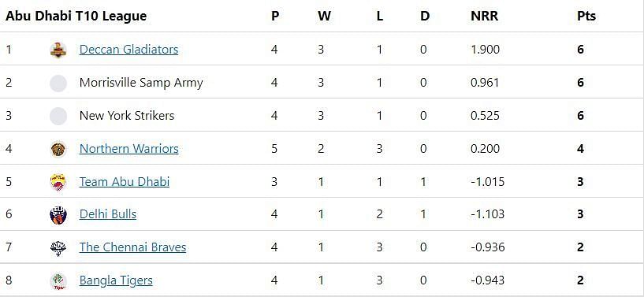The width and height of the screenshot is (644, 297).
Task: Open the Northern Warriors team link
Action: [x=129, y=148]
